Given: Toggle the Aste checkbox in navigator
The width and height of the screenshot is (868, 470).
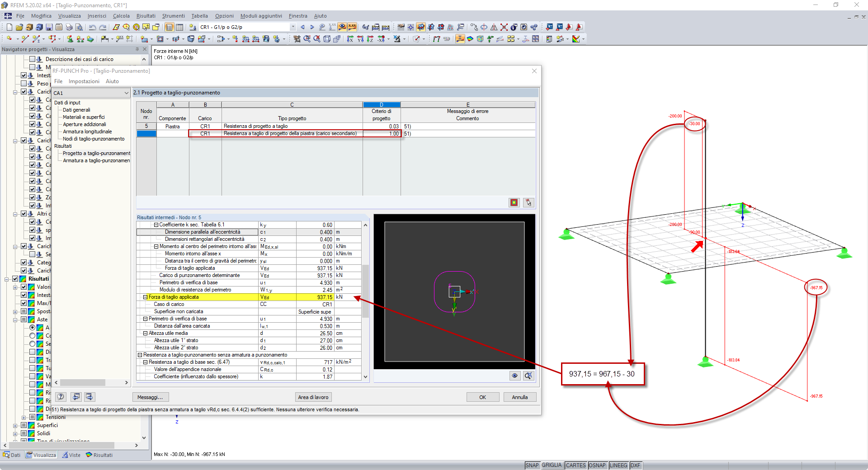Looking at the screenshot, I should click(24, 320).
